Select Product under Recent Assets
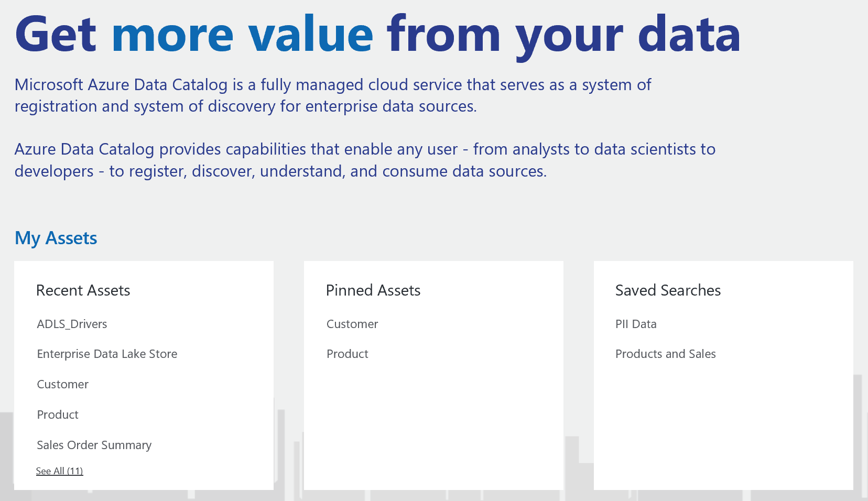The width and height of the screenshot is (868, 501). coord(58,415)
